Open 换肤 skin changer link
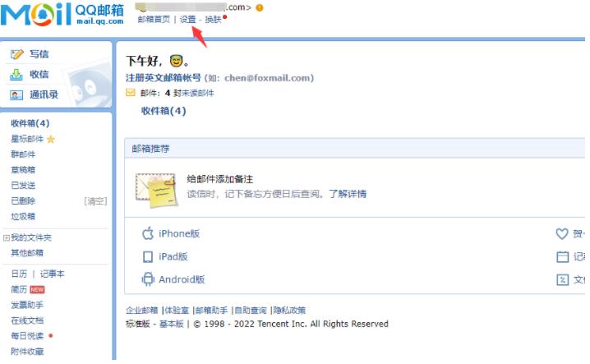The width and height of the screenshot is (590, 364). click(213, 19)
